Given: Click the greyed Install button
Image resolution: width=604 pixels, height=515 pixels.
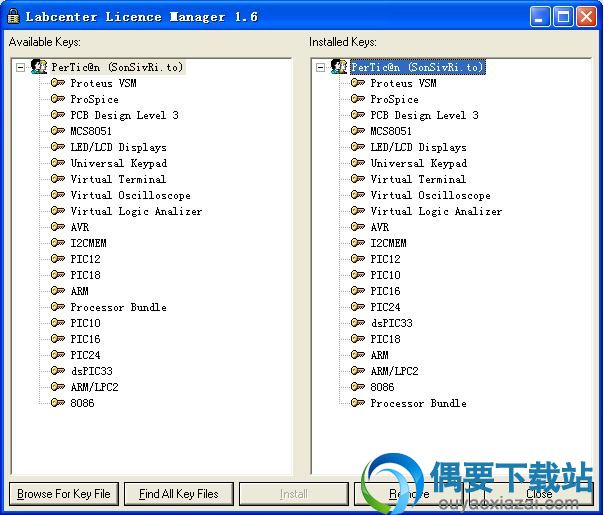Looking at the screenshot, I should [x=294, y=494].
